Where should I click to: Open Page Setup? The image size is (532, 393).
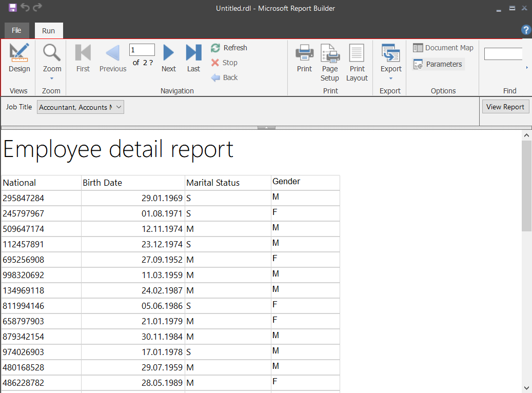(x=330, y=62)
